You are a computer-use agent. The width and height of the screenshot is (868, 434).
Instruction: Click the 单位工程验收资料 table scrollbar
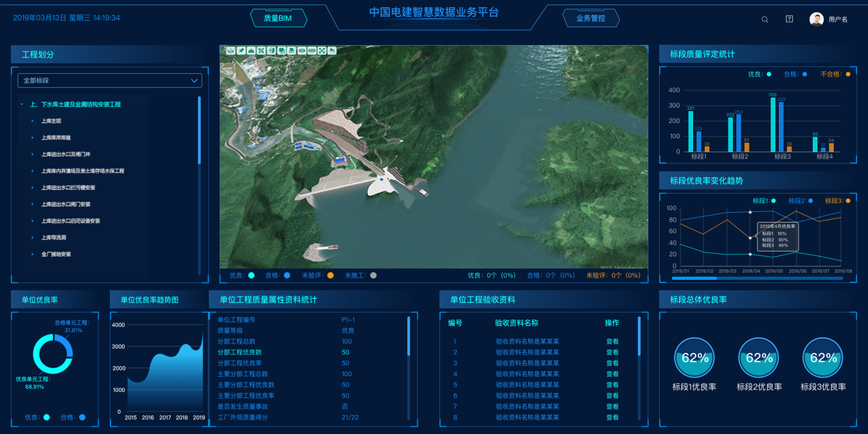[x=639, y=335]
